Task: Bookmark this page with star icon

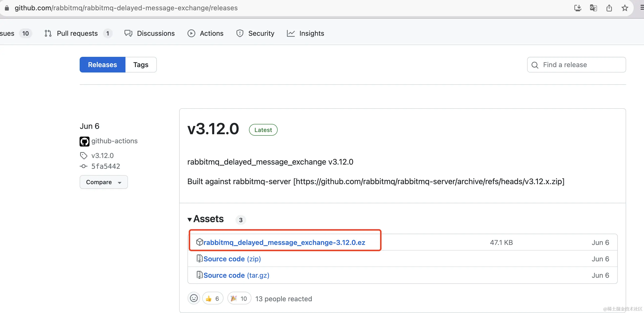Action: click(625, 8)
